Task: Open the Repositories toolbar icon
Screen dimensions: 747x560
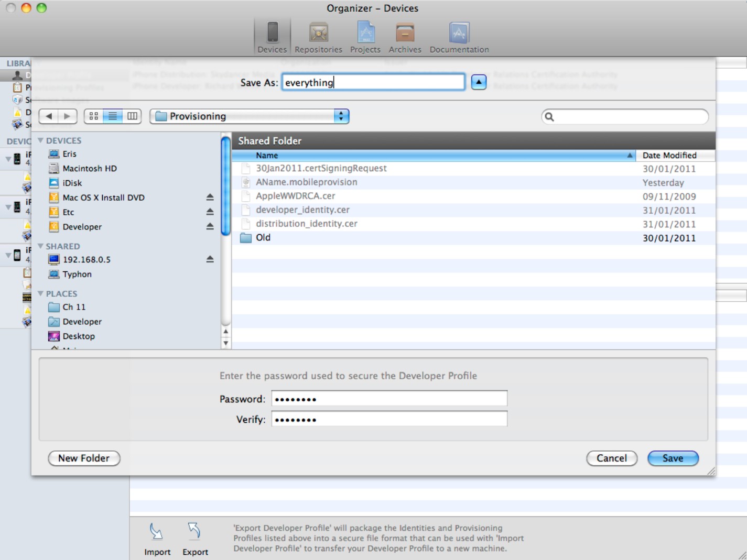Action: point(318,37)
